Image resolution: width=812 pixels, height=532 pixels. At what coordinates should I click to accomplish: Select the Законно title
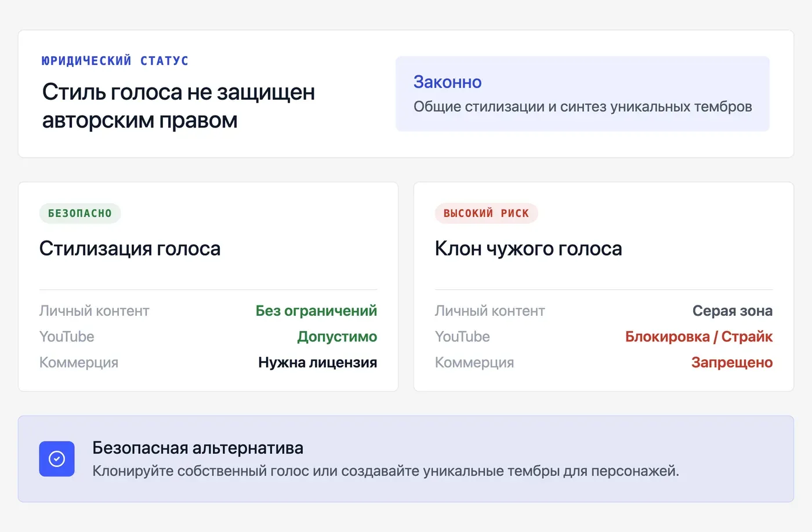pyautogui.click(x=447, y=82)
